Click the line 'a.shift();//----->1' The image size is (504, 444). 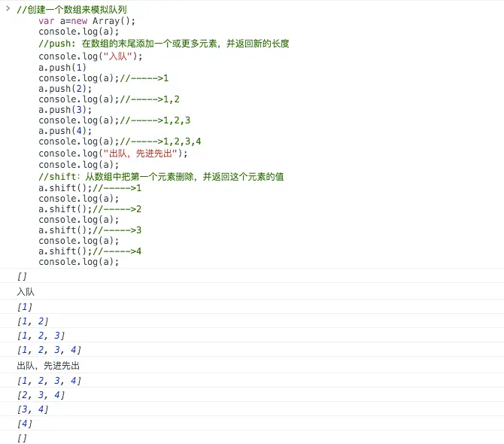point(90,188)
